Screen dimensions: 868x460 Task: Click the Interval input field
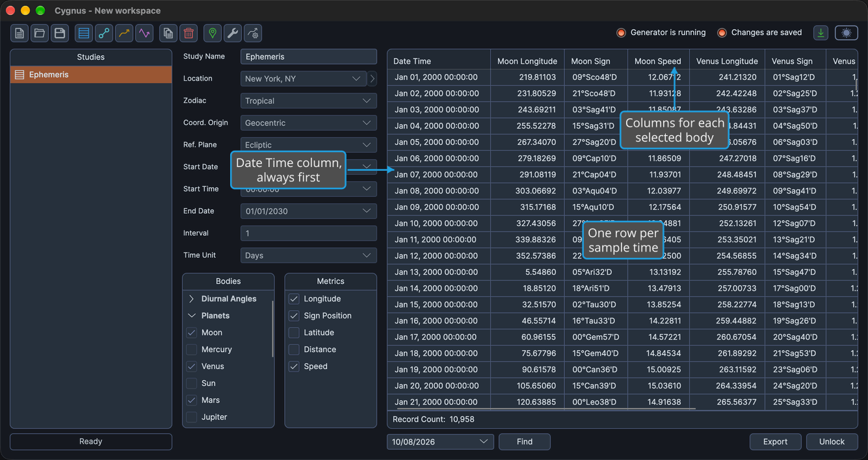[309, 233]
